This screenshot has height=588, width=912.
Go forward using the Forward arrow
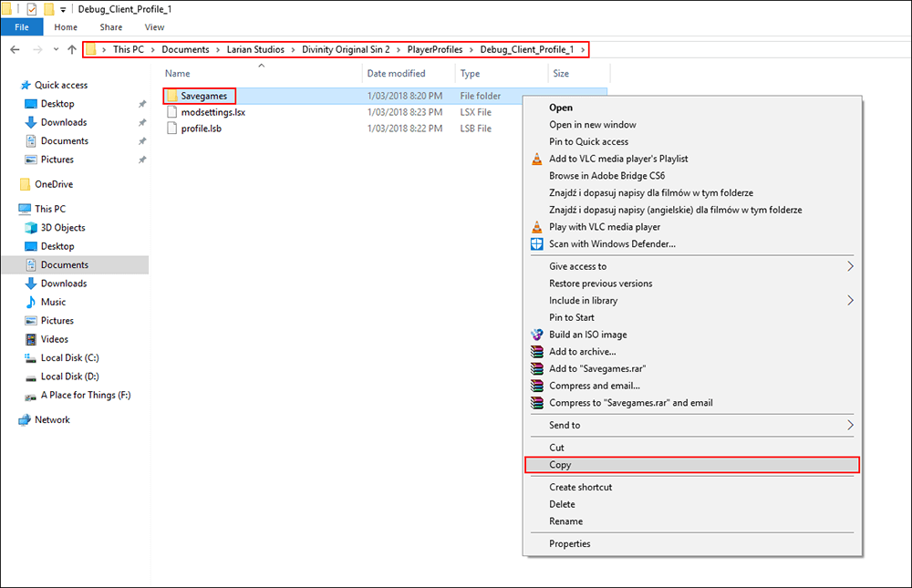(37, 49)
